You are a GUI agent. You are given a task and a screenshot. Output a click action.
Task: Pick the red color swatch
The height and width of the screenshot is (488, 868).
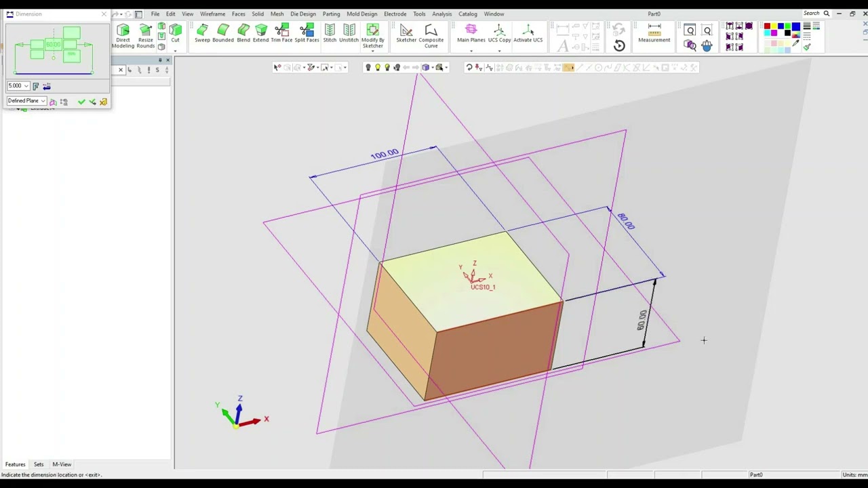(x=767, y=27)
